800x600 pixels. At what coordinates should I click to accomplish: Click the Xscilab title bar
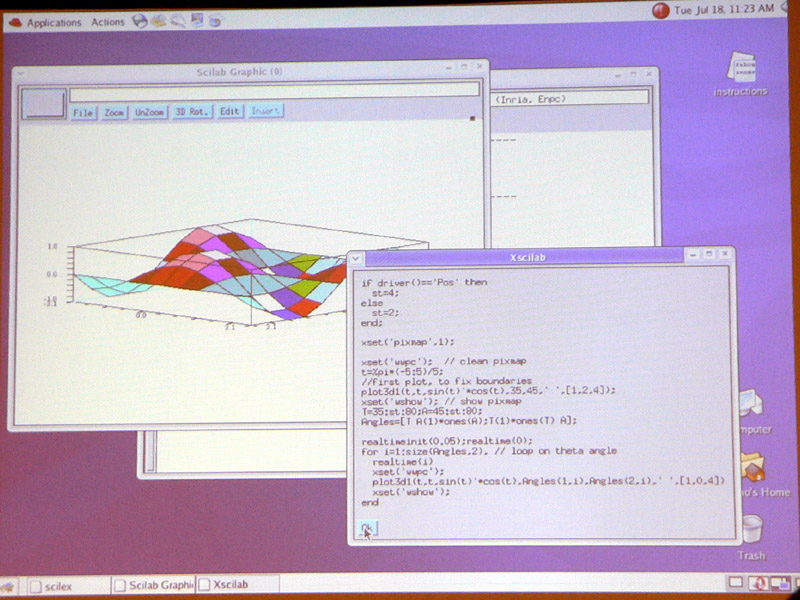click(x=528, y=257)
